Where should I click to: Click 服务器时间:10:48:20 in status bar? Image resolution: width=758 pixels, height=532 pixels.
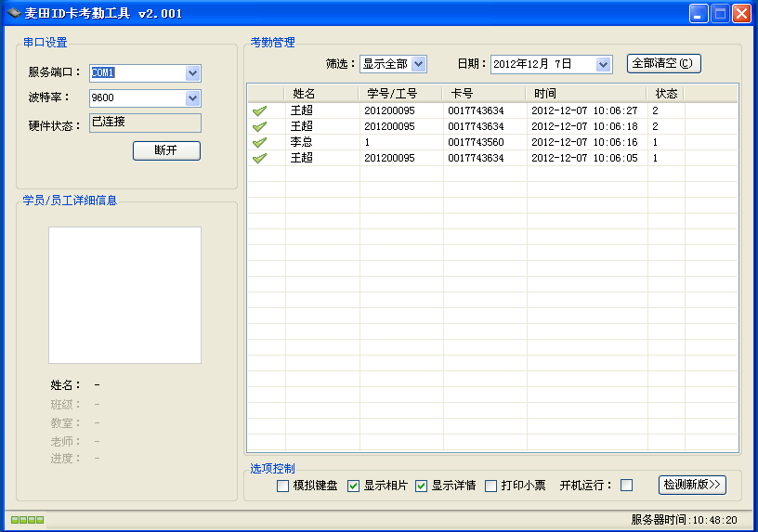[x=684, y=520]
